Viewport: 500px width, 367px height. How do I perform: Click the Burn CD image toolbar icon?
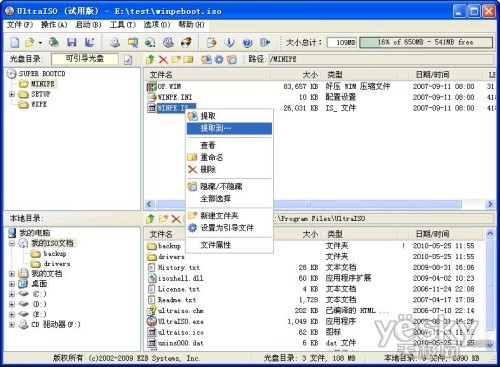[x=186, y=42]
